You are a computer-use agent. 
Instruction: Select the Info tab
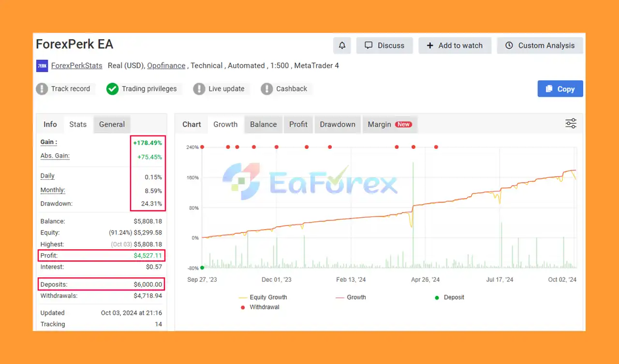50,124
